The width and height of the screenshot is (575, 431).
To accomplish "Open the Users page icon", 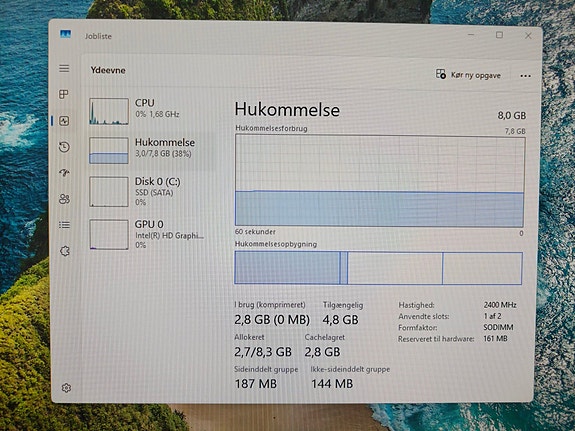I will tap(64, 199).
